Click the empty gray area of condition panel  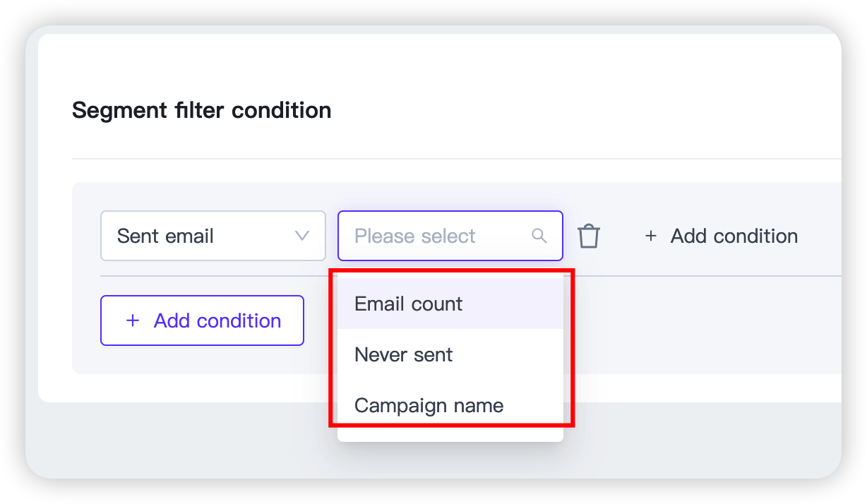pos(706,325)
